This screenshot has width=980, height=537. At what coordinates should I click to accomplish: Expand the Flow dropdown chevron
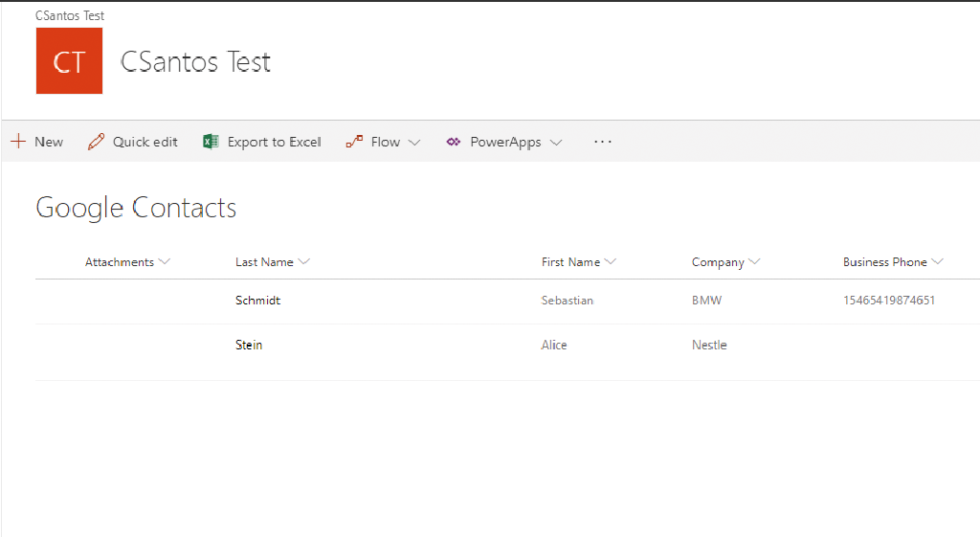click(414, 143)
